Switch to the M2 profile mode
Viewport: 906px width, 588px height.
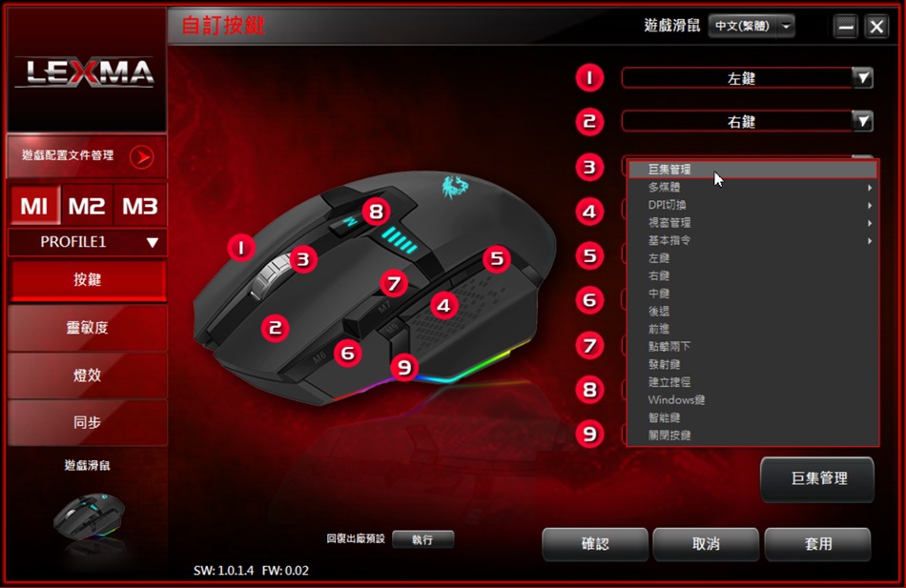[87, 206]
